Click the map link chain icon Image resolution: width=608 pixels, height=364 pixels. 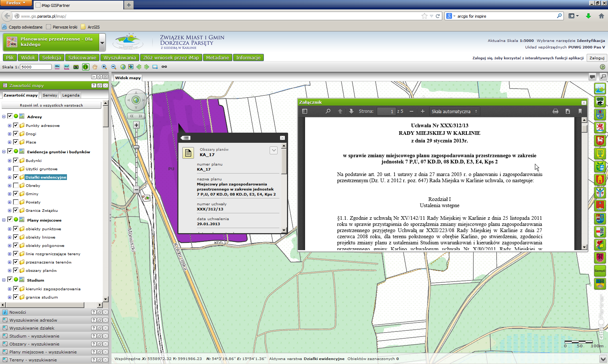pyautogui.click(x=164, y=67)
